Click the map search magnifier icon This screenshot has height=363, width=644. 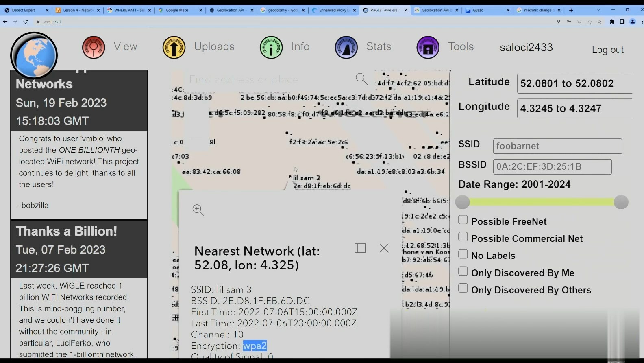[361, 79]
